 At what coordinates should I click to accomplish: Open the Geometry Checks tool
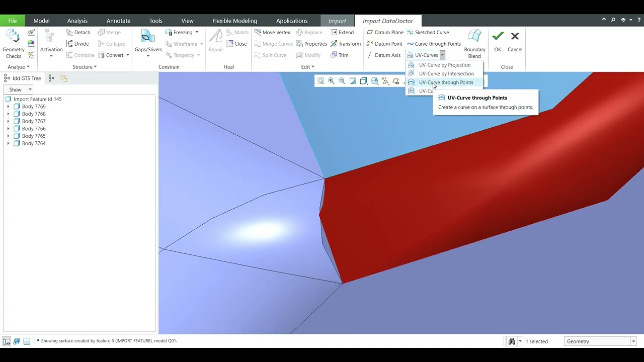[13, 44]
